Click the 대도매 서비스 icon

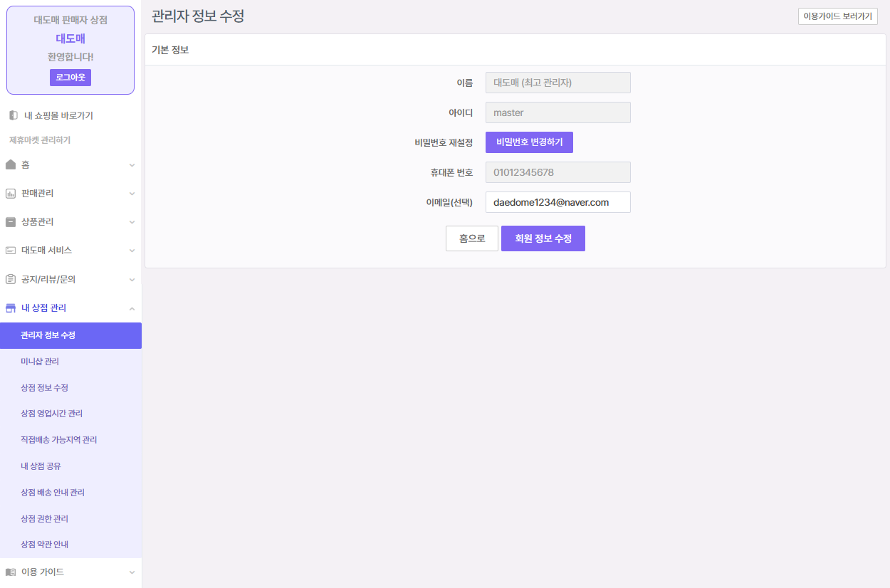click(11, 251)
